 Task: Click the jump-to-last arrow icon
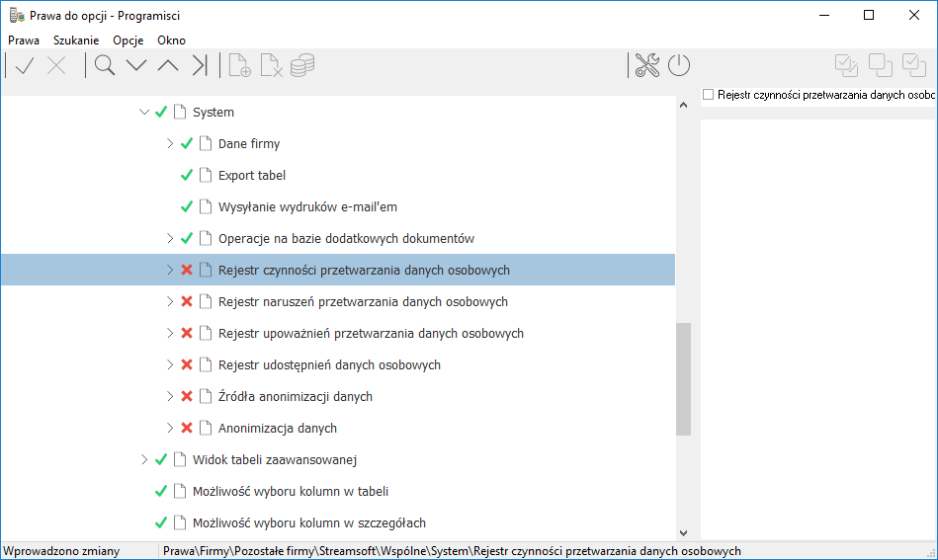click(x=200, y=65)
